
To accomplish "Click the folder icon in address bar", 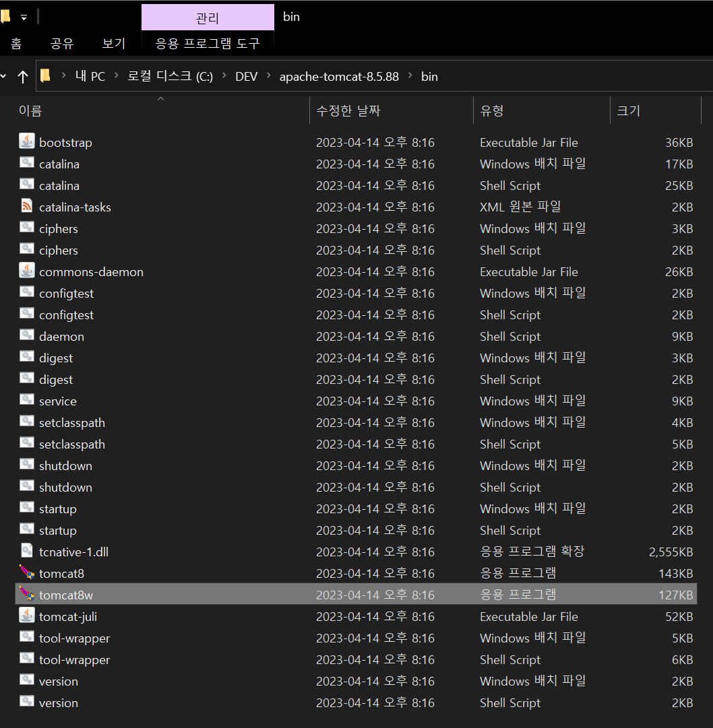I will [45, 75].
